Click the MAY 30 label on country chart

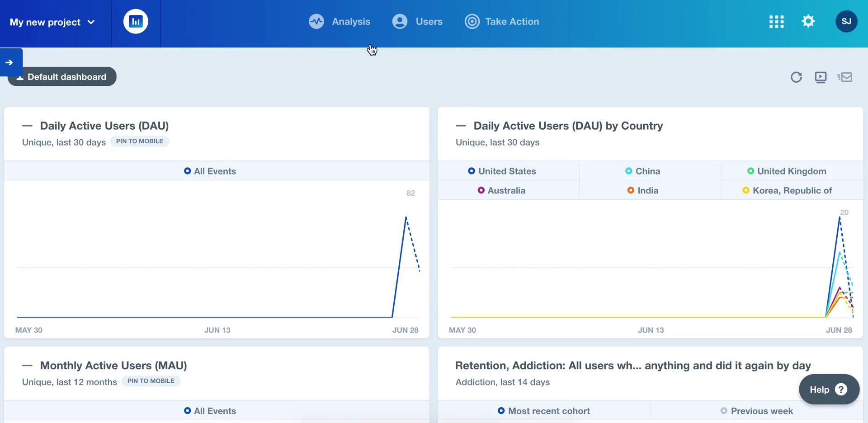462,330
